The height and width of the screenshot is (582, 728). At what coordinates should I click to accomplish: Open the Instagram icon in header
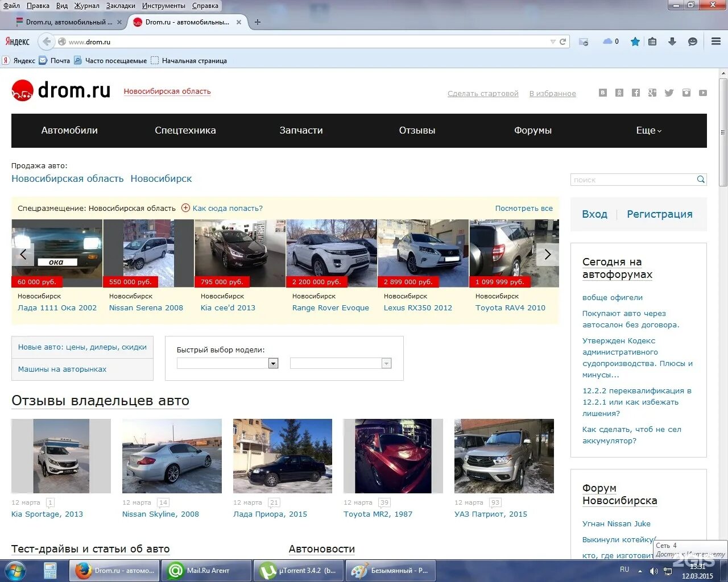click(686, 93)
